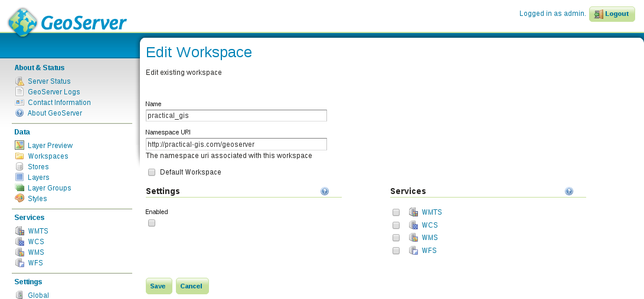Viewport: 644px width, 299px height.
Task: Open About GeoServer page
Action: [55, 113]
